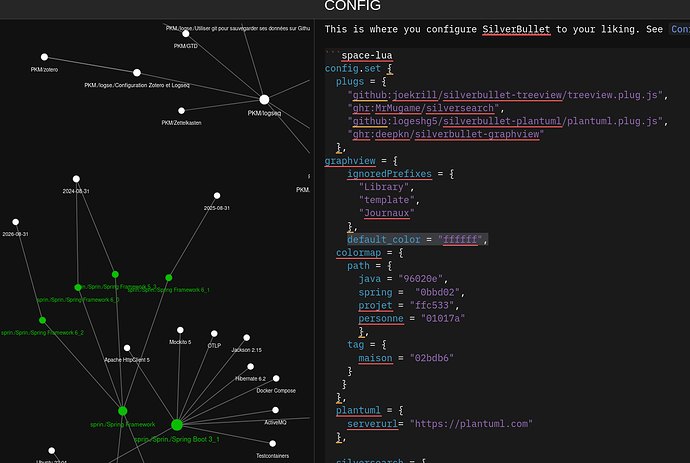Click the green Spring Framework 6_1 node
This screenshot has width=690, height=463.
[169, 278]
